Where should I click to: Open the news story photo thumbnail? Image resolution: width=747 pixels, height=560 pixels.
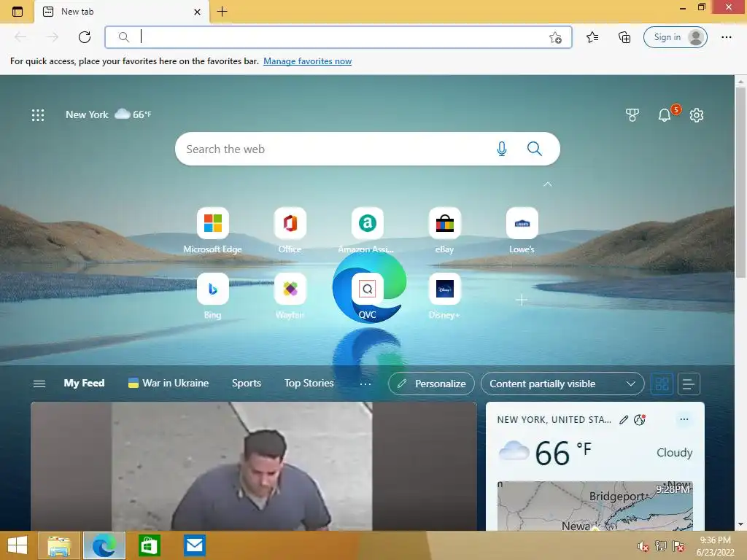(254, 466)
